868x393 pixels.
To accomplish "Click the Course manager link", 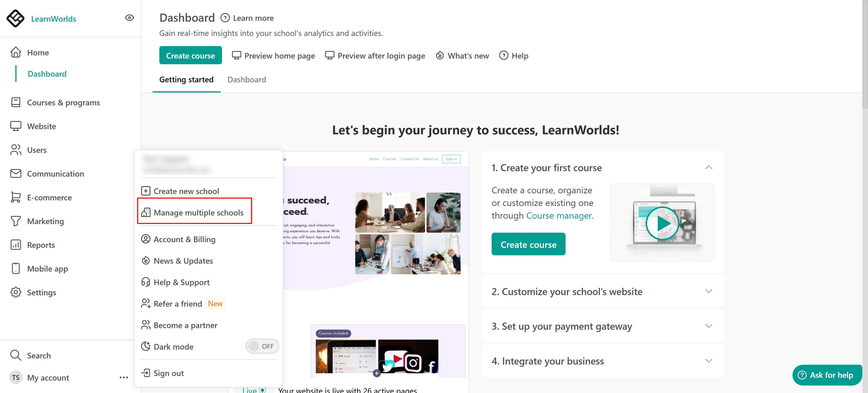I will click(559, 216).
